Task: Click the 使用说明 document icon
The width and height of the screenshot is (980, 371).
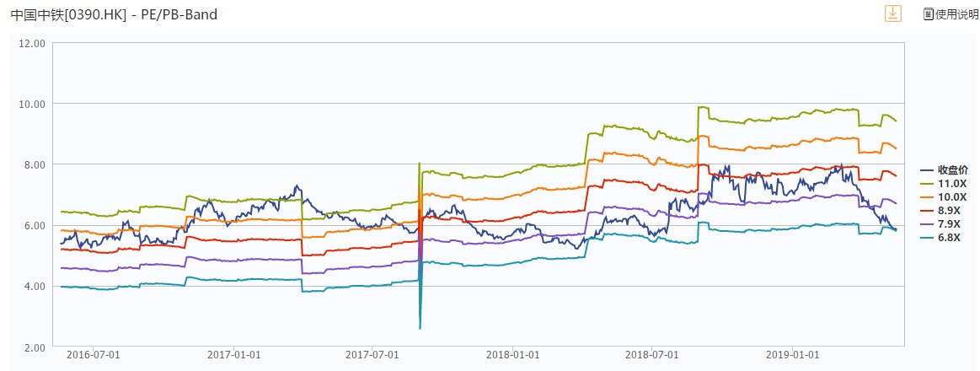Action: coord(928,14)
